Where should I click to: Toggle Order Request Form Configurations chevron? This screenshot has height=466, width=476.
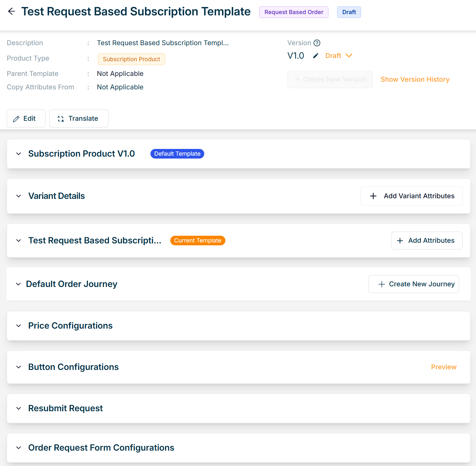(x=19, y=448)
